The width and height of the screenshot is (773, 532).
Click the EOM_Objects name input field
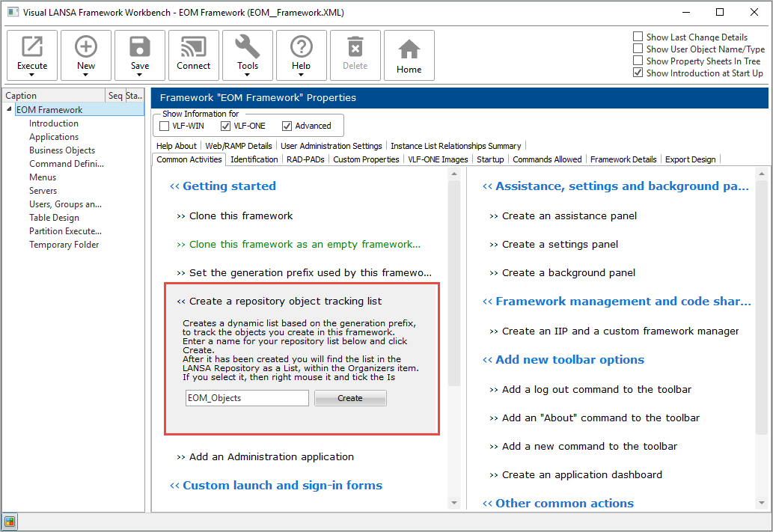click(247, 398)
